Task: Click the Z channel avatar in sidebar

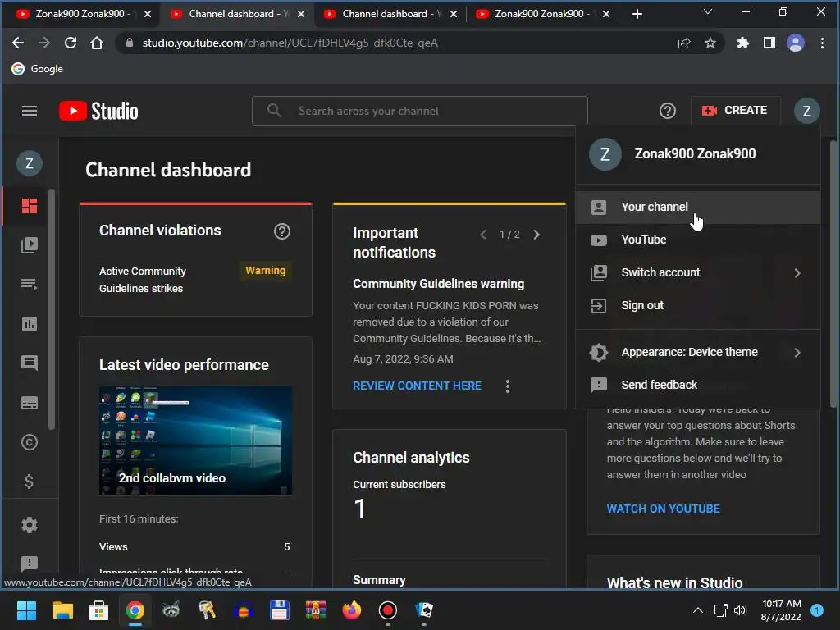Action: coord(30,163)
